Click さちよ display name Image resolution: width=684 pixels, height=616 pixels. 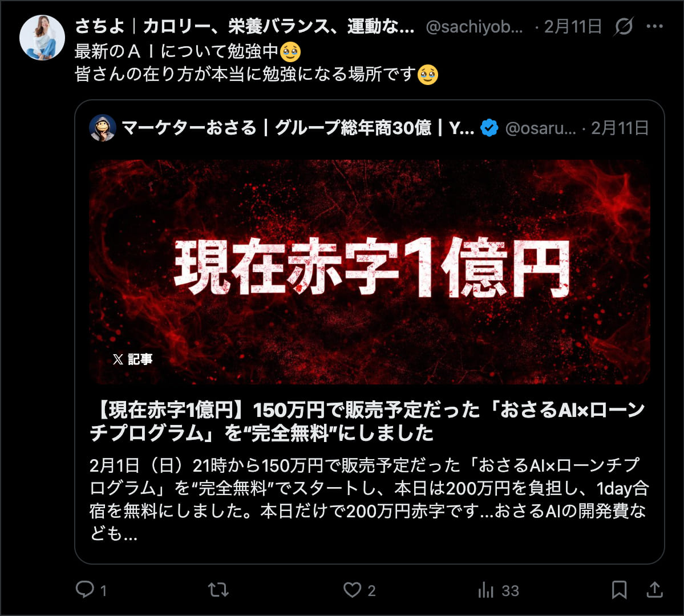tap(244, 27)
